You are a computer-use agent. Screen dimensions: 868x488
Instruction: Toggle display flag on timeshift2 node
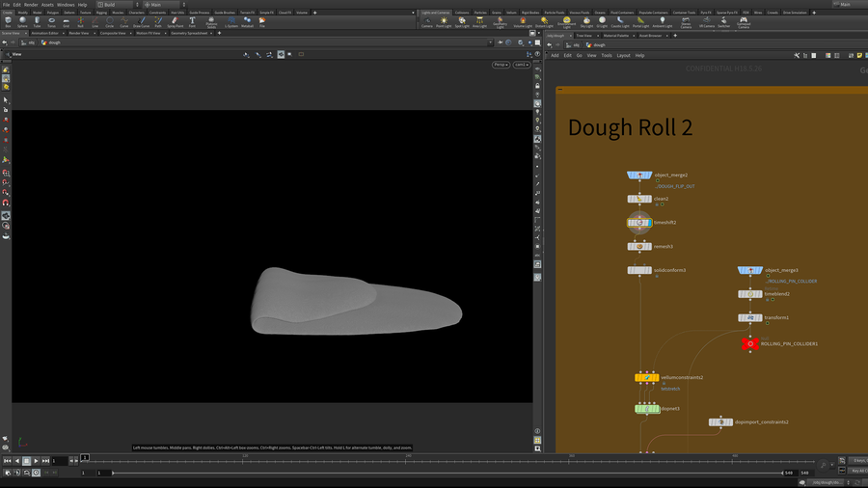click(x=650, y=223)
